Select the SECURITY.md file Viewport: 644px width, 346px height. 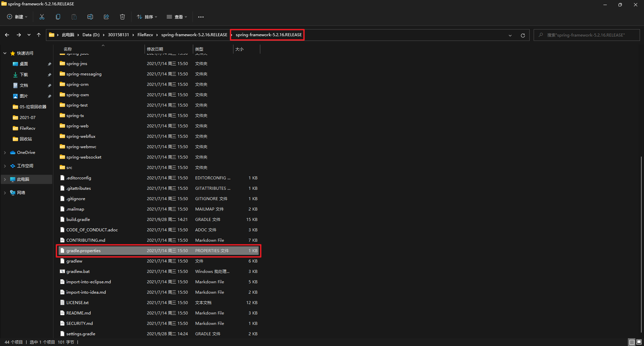pyautogui.click(x=159, y=323)
